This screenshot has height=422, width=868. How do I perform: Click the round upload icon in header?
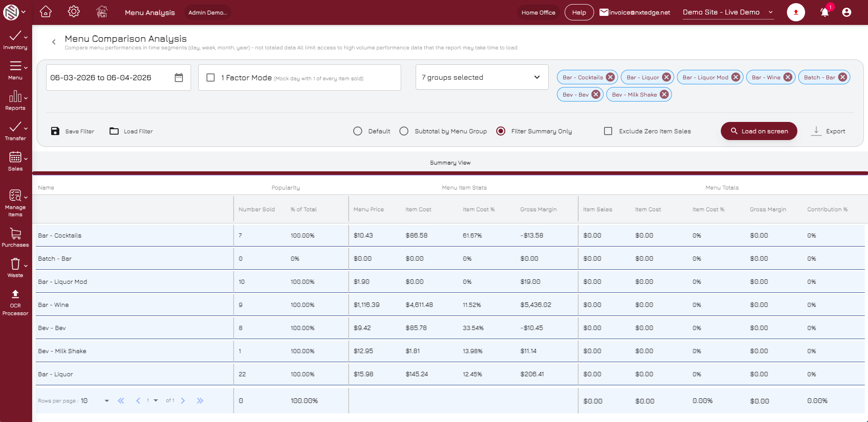click(x=796, y=12)
